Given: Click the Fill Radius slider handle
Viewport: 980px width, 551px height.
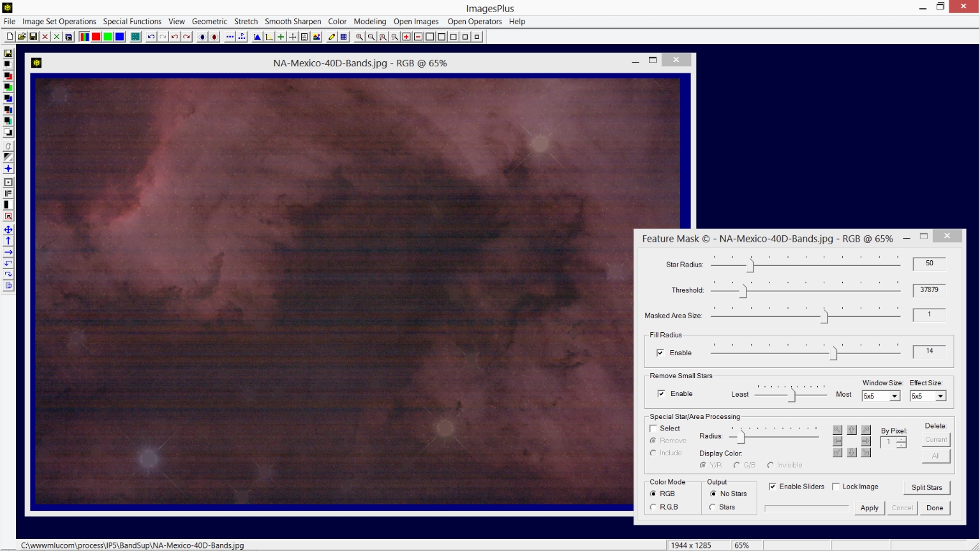Looking at the screenshot, I should pyautogui.click(x=833, y=353).
